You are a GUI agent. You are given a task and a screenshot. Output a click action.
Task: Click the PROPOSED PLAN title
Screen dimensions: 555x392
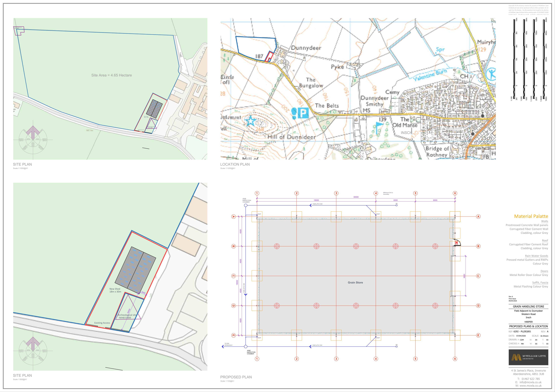click(x=236, y=377)
